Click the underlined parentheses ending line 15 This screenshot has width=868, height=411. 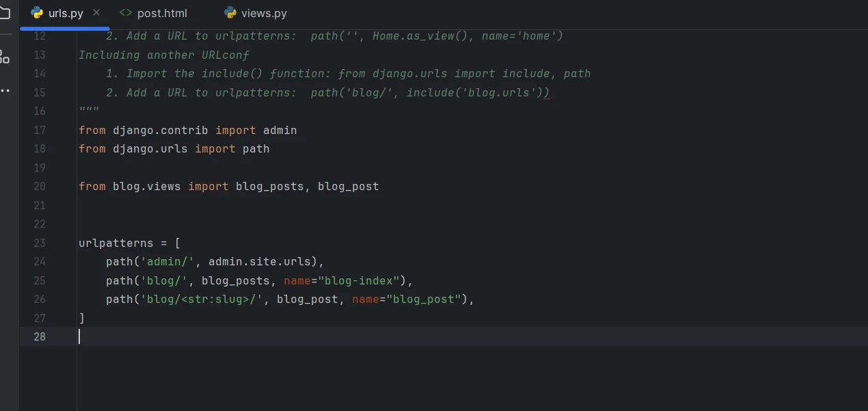click(546, 93)
